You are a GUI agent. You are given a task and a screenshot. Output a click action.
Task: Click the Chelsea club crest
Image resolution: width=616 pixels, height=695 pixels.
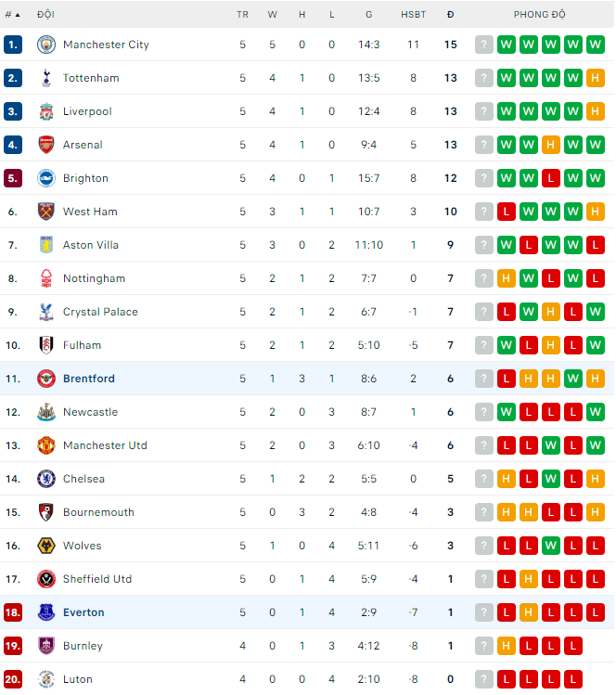[x=46, y=479]
